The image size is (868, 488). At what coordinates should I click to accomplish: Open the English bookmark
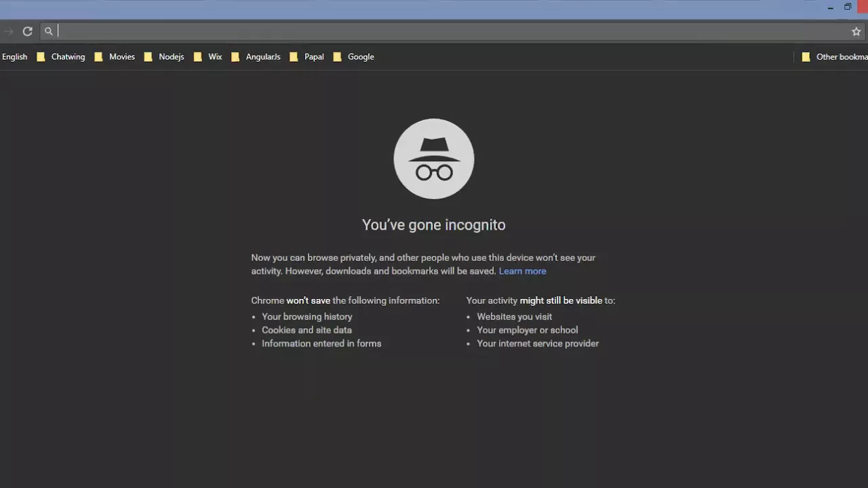[x=14, y=57]
